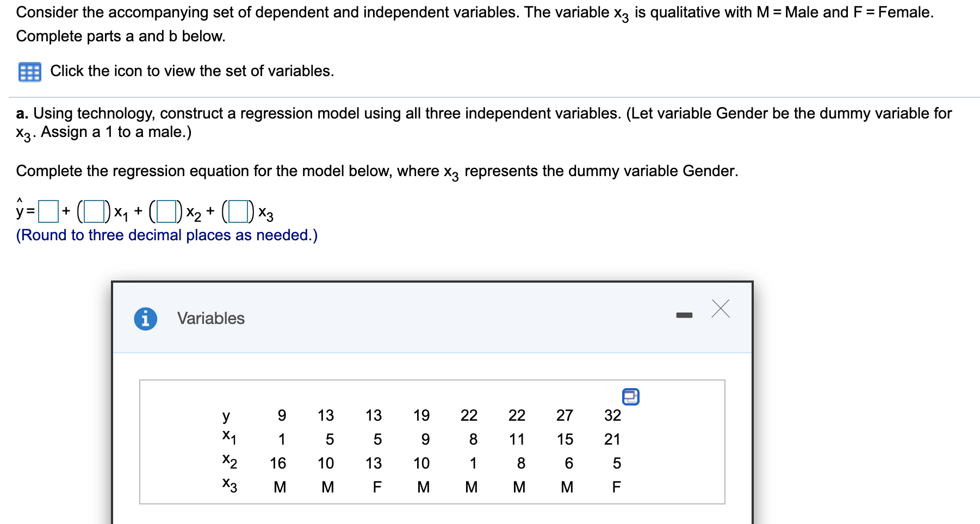The width and height of the screenshot is (980, 524).
Task: Click the instruction link to view the set of variables
Action: [191, 71]
